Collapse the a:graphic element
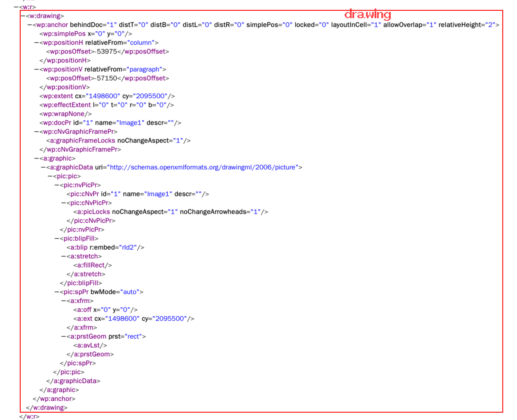The width and height of the screenshot is (517, 420). click(x=36, y=158)
